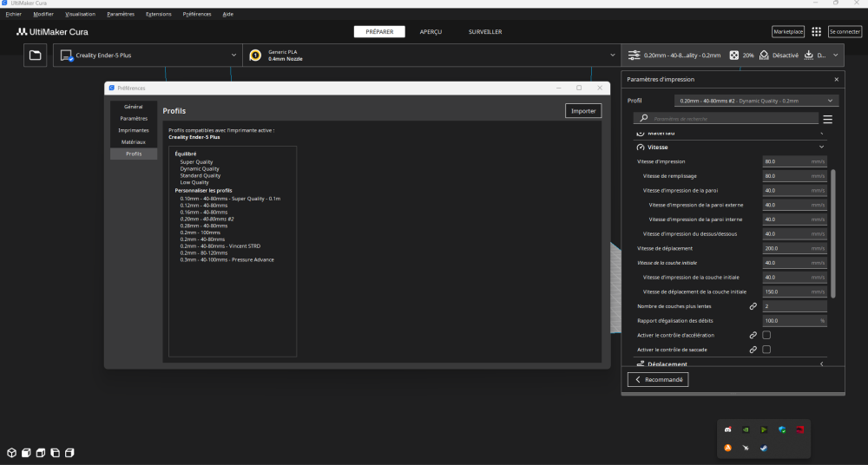Switch to the APERÇU stage tab
This screenshot has height=465, width=868.
click(431, 32)
